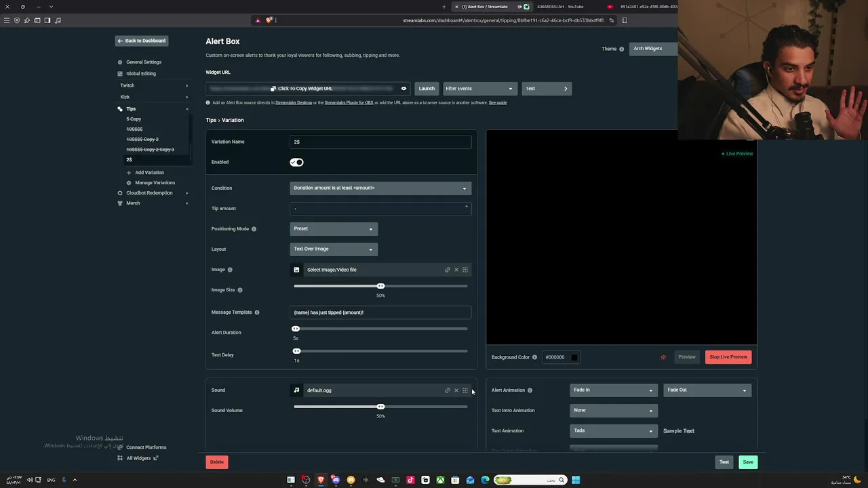Open General Settings in sidebar

point(144,62)
